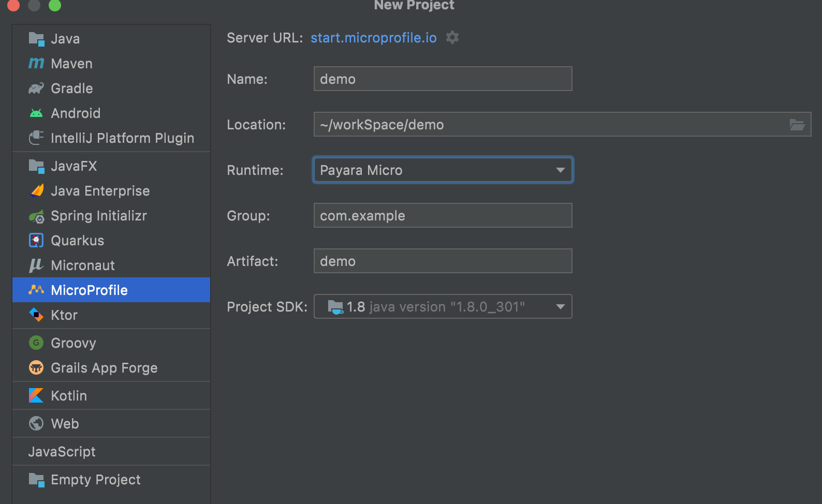Focus the Name field containing demo
This screenshot has height=504, width=822.
[443, 79]
